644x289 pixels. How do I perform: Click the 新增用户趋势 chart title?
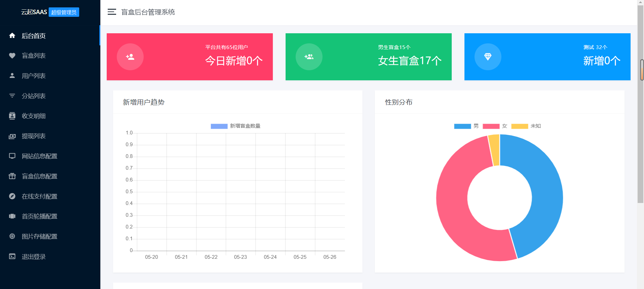click(144, 102)
